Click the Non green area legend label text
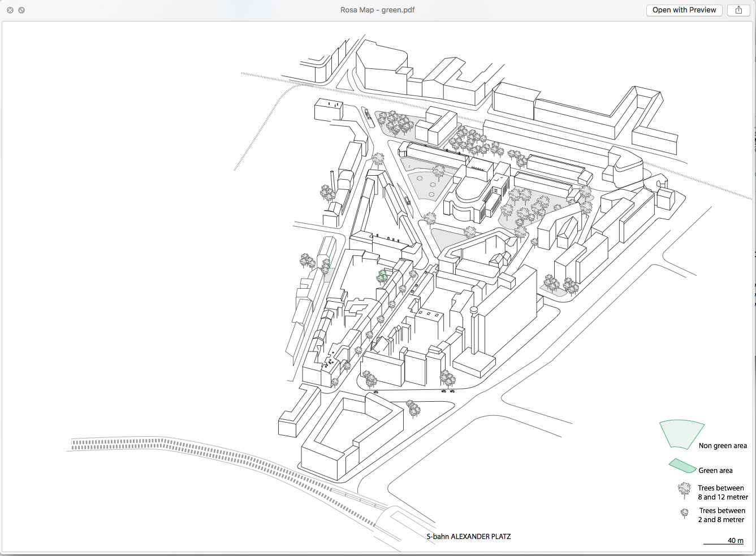756x556 pixels. [723, 445]
